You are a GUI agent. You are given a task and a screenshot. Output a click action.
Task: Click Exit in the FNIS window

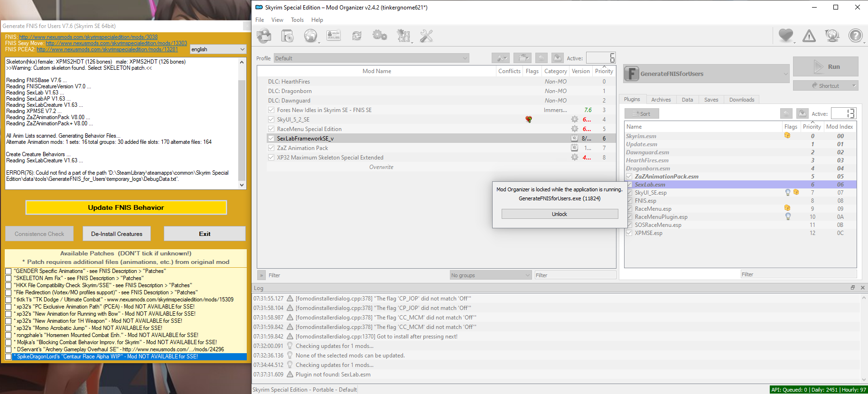205,234
